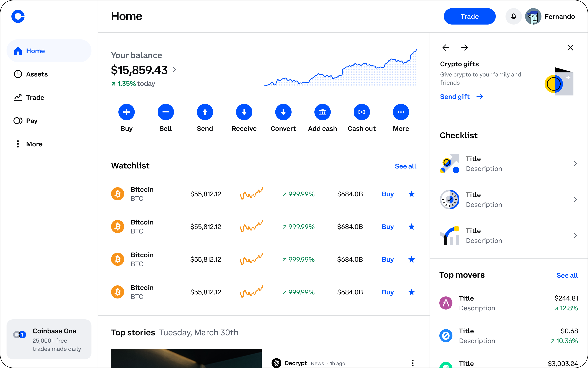This screenshot has height=368, width=588.
Task: Open first checklist item chevron
Action: click(575, 164)
